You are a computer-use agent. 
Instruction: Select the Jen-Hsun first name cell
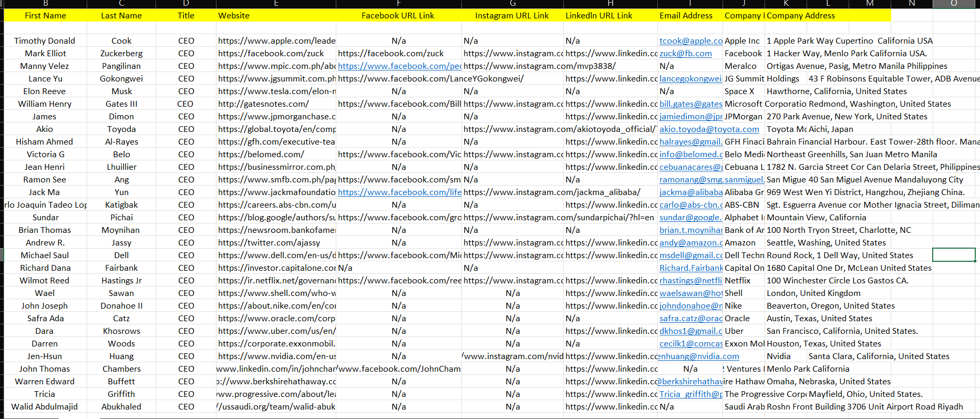tap(45, 356)
